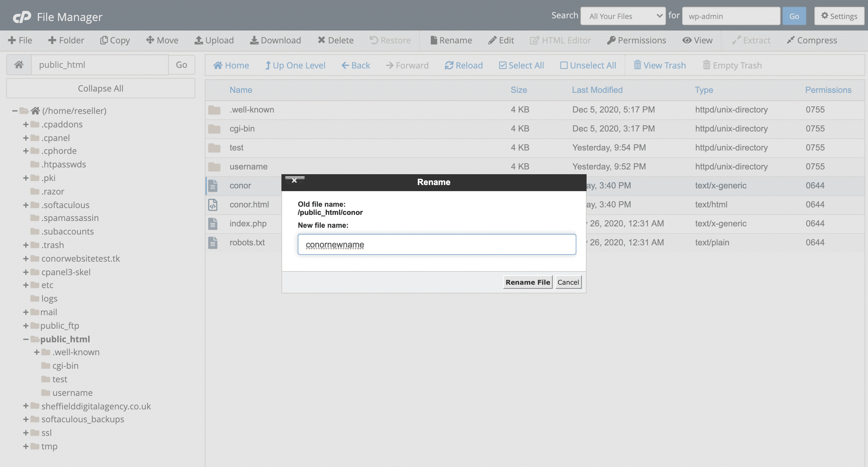The width and height of the screenshot is (868, 467).
Task: Close the Rename dialog with the X
Action: tap(294, 180)
